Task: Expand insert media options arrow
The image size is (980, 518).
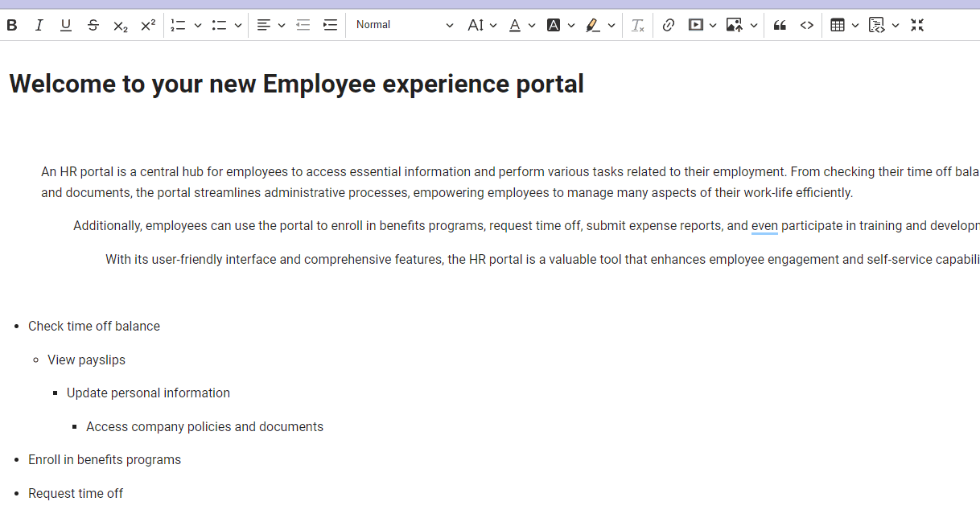Action: pos(713,25)
